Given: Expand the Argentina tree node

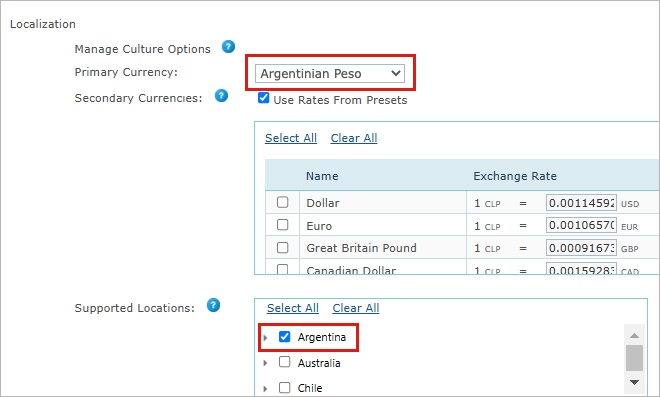Looking at the screenshot, I should [265, 338].
